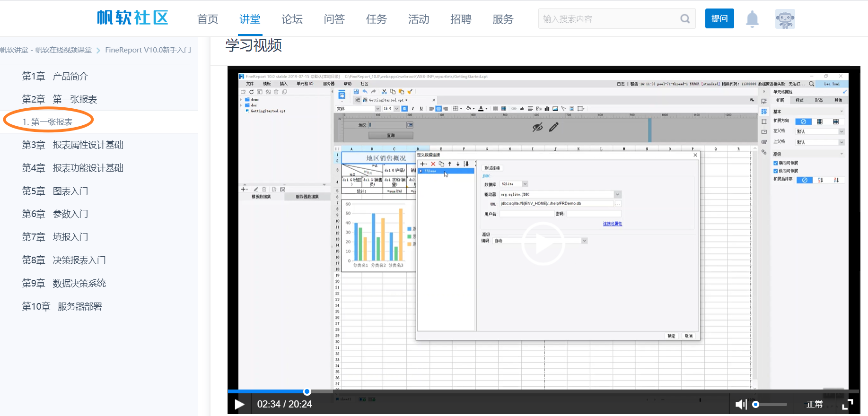Click the italic I icon in FineReport
The width and height of the screenshot is (868, 416).
tap(413, 109)
